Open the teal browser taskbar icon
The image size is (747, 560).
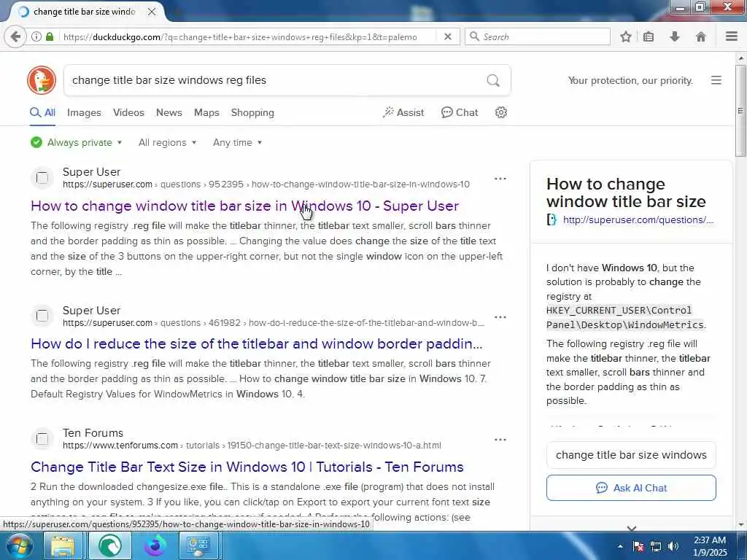tap(109, 545)
